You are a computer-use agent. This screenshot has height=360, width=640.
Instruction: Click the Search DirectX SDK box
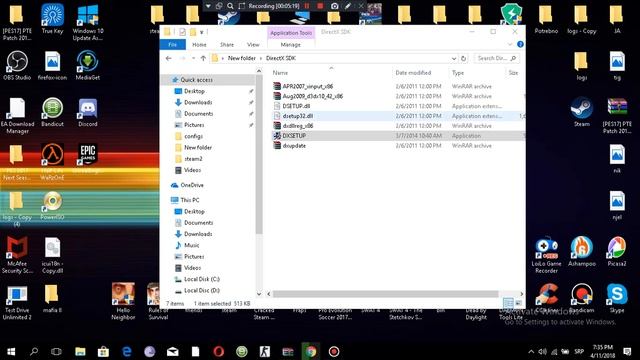[496, 58]
